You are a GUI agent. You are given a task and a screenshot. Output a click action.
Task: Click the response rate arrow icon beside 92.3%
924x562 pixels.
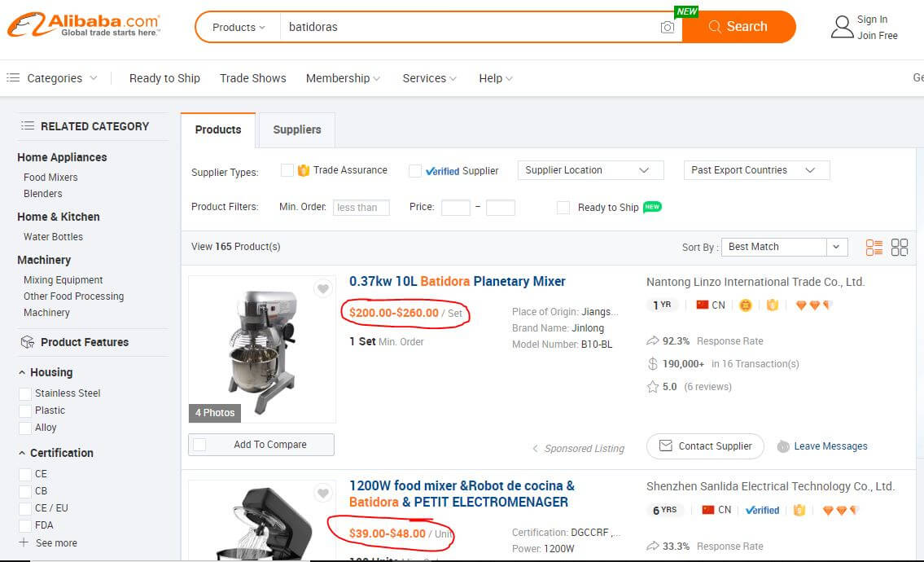pyautogui.click(x=653, y=340)
